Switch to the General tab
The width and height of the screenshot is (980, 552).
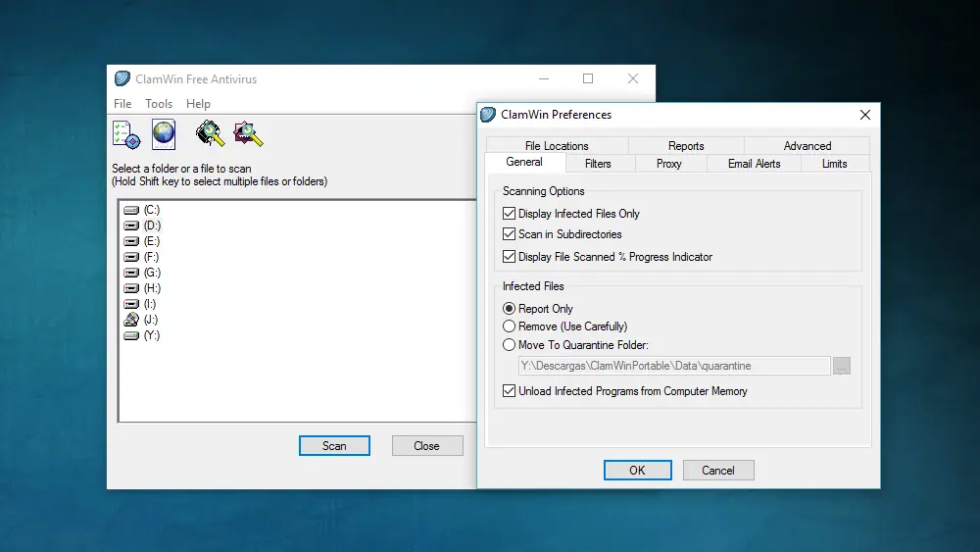click(x=524, y=162)
